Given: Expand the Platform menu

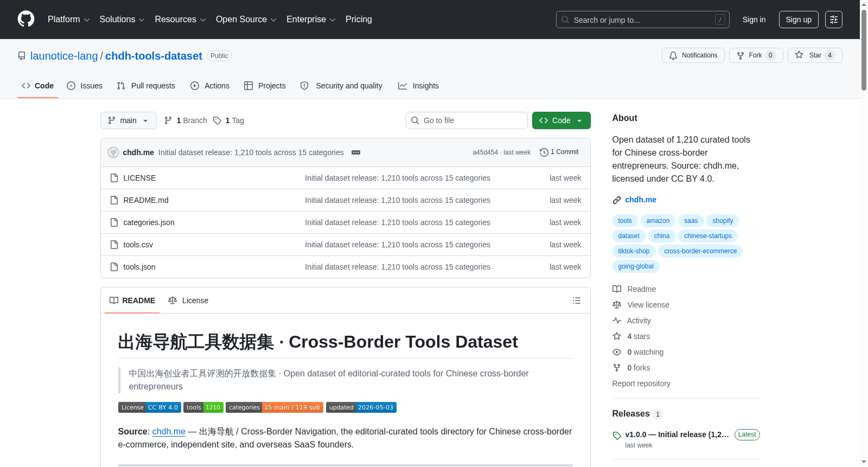Looking at the screenshot, I should 69,20.
